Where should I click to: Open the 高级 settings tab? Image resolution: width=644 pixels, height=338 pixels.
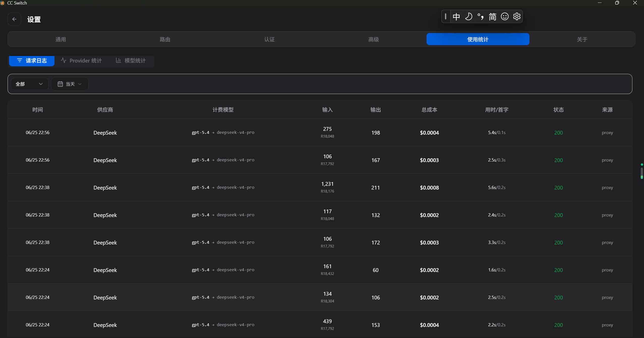pyautogui.click(x=374, y=39)
